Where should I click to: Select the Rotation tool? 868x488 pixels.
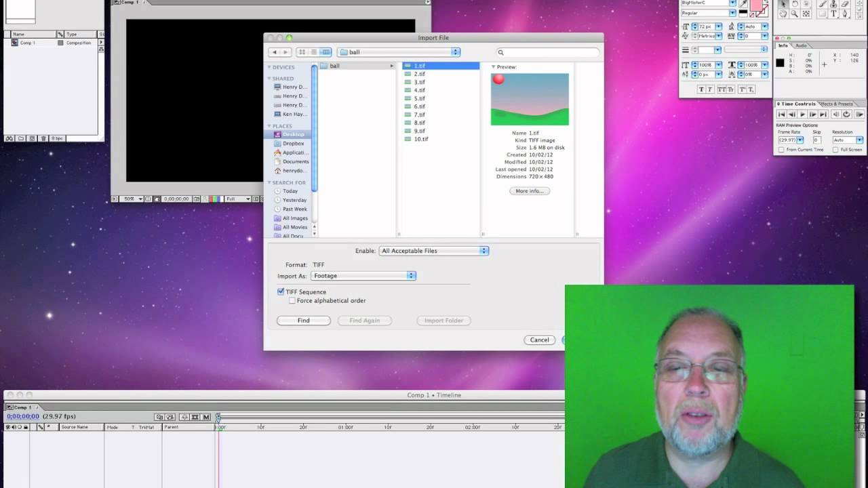point(795,4)
